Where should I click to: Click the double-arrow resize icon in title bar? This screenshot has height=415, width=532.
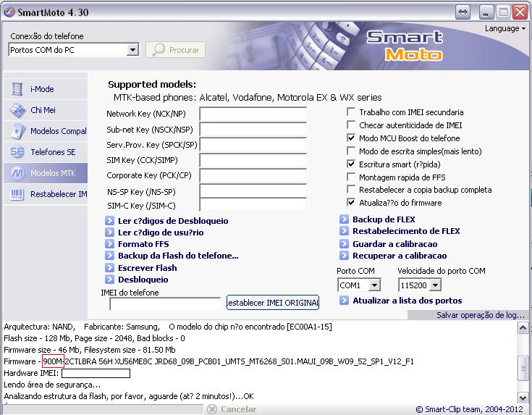tap(463, 12)
